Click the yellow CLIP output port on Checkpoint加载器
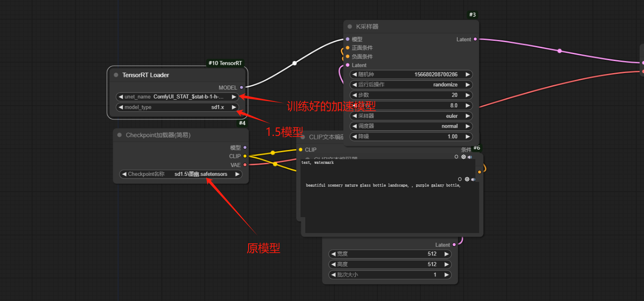 click(x=245, y=156)
